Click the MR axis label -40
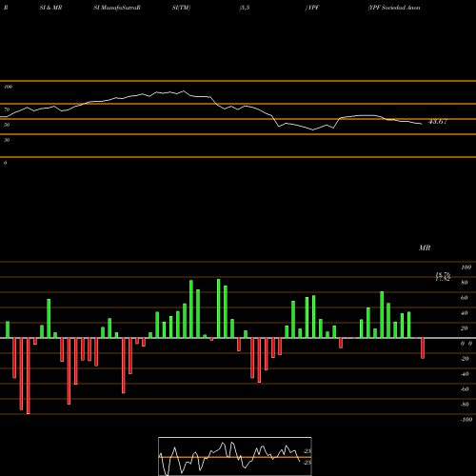 tap(465, 374)
